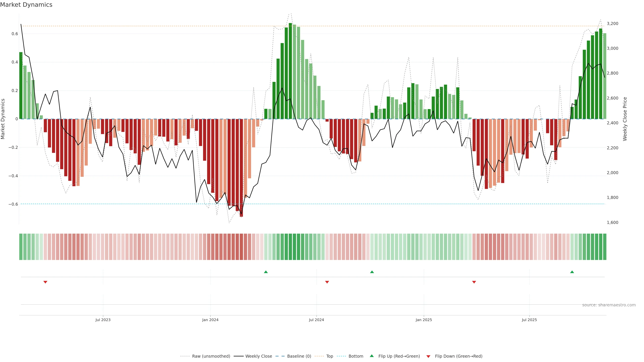The height and width of the screenshot is (362, 644).
Task: Click the last green flip-up marker after Jul 2025
Action: click(x=572, y=272)
